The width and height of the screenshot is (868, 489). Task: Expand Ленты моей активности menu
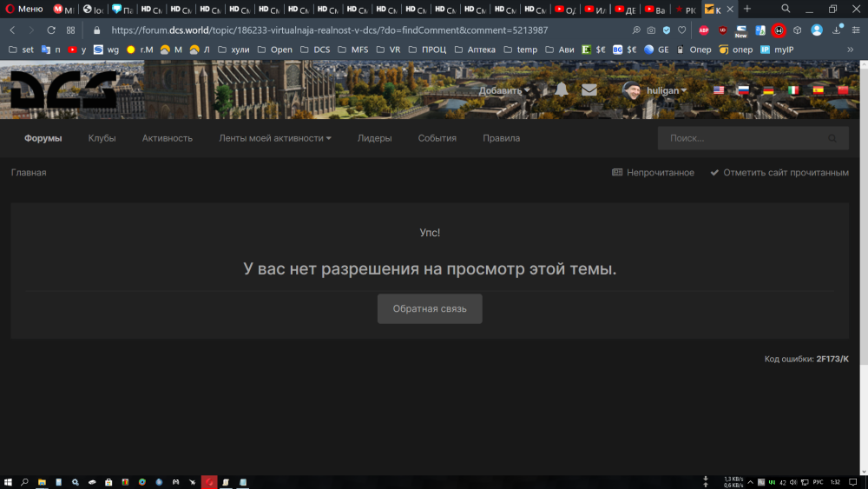[x=274, y=138]
